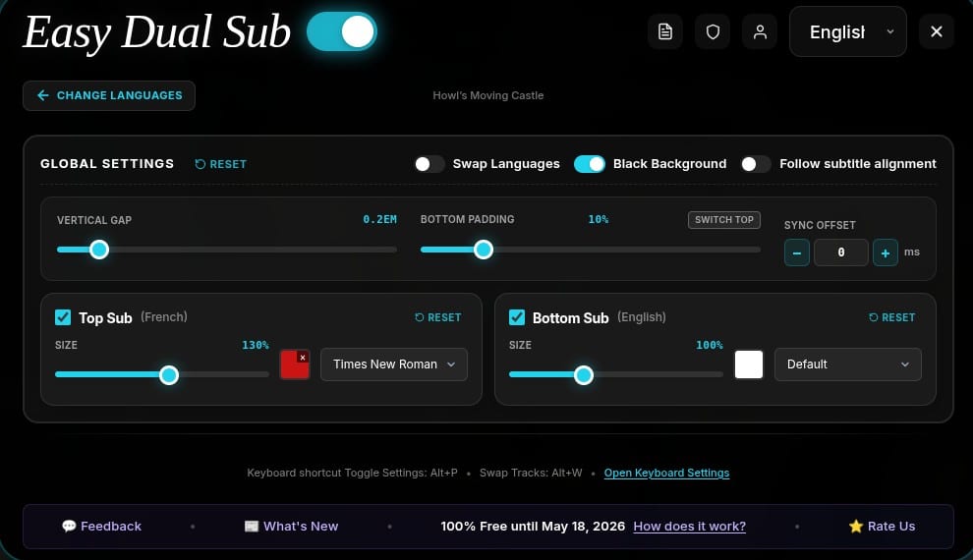Open the Default font dropdown
The width and height of the screenshot is (973, 560).
(x=847, y=364)
